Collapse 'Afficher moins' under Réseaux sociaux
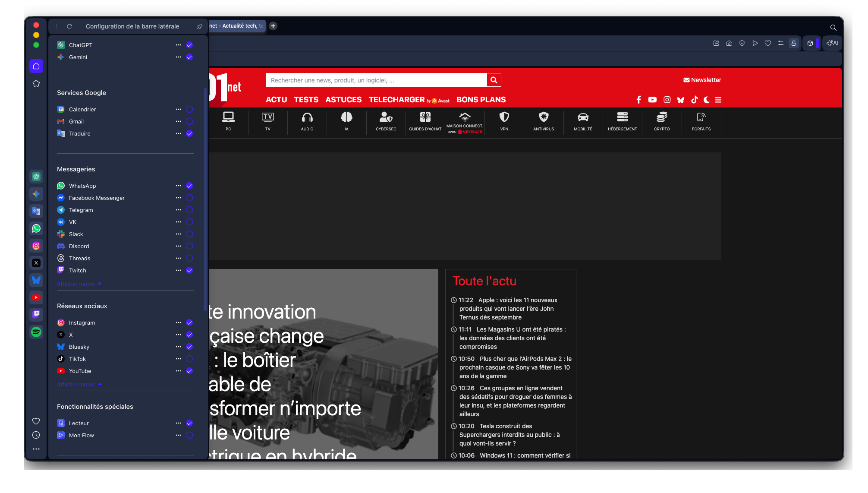The width and height of the screenshot is (868, 493). coord(79,384)
